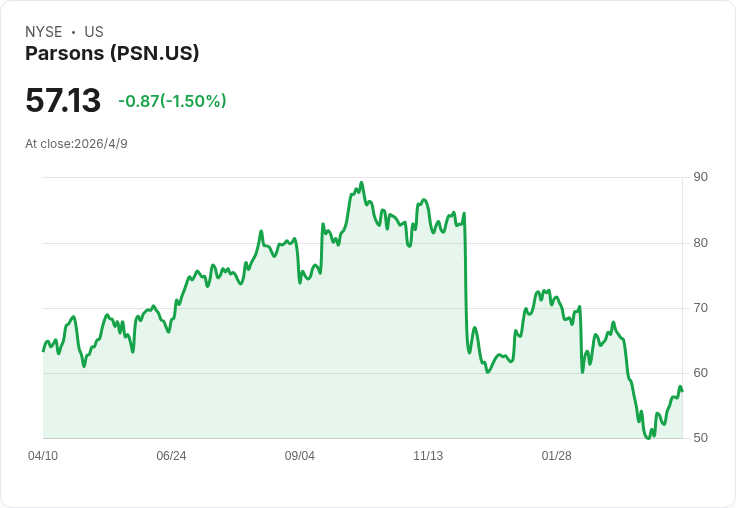Click the line's starting point at left
The image size is (736, 508).
[x=43, y=351]
